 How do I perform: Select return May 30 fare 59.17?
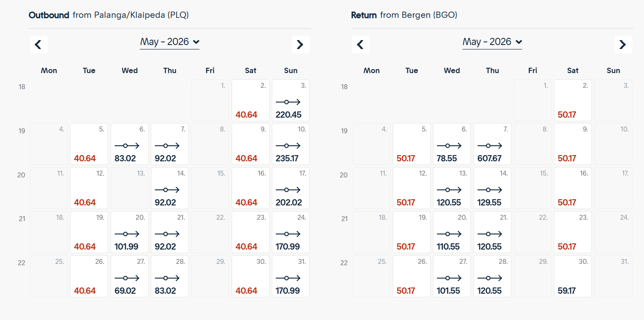point(573,276)
